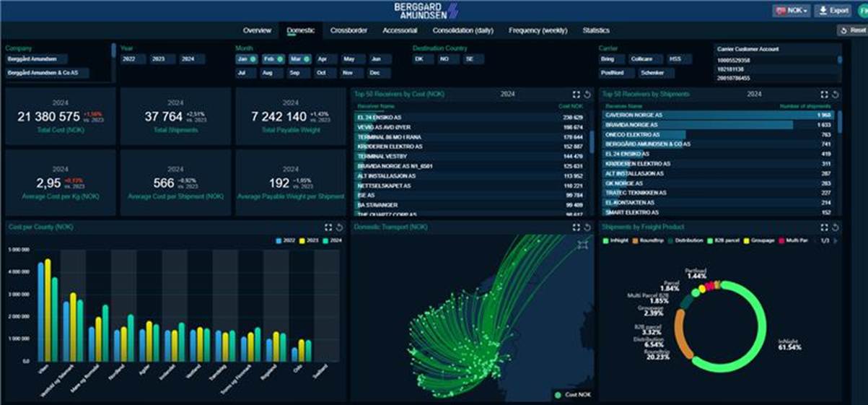The height and width of the screenshot is (405, 868).
Task: Reset the Domestic Transport map panel
Action: pos(585,227)
